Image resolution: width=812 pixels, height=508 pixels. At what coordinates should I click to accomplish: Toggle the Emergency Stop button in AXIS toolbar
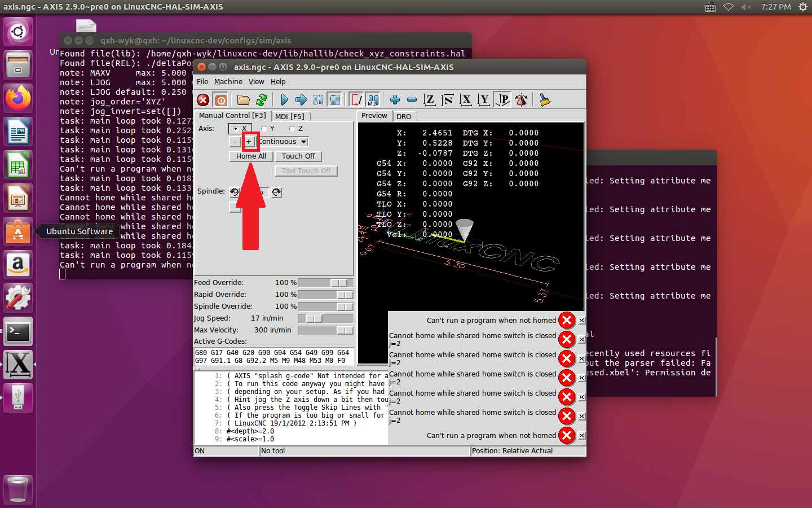[203, 100]
